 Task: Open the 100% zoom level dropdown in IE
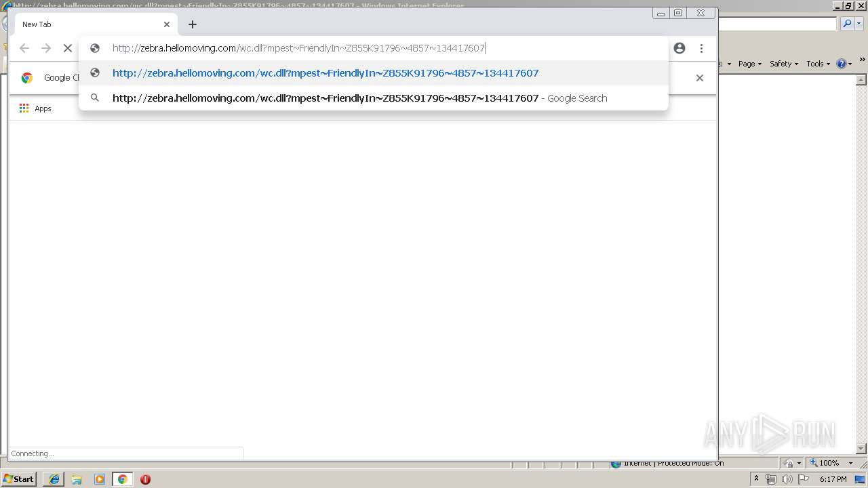point(850,463)
